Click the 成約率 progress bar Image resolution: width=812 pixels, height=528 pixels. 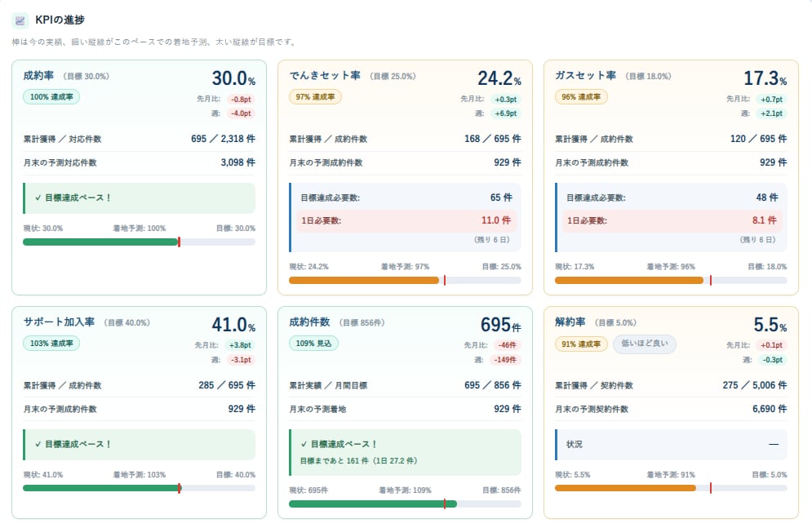pos(140,242)
